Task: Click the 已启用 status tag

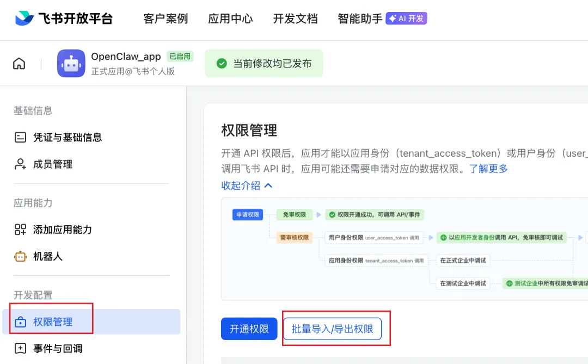Action: (x=180, y=56)
